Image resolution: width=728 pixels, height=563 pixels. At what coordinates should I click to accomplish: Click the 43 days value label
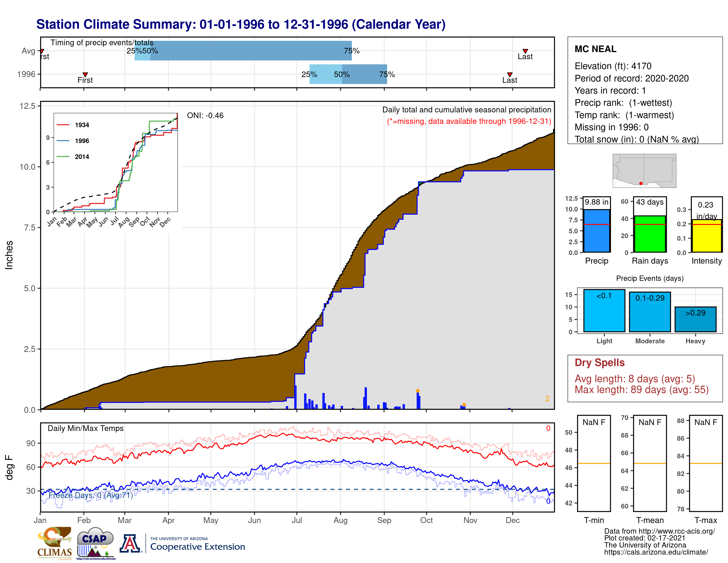tap(650, 202)
